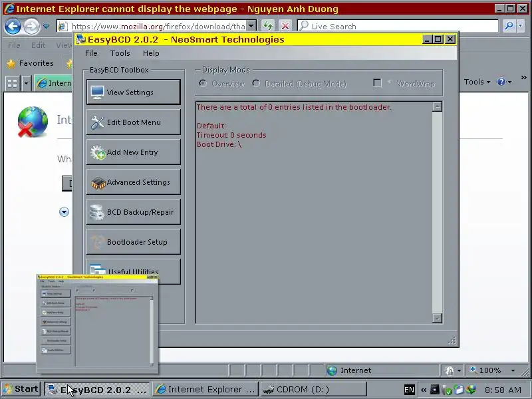532x399 pixels.
Task: Click the black disk drive tray icon
Action: coord(434,390)
